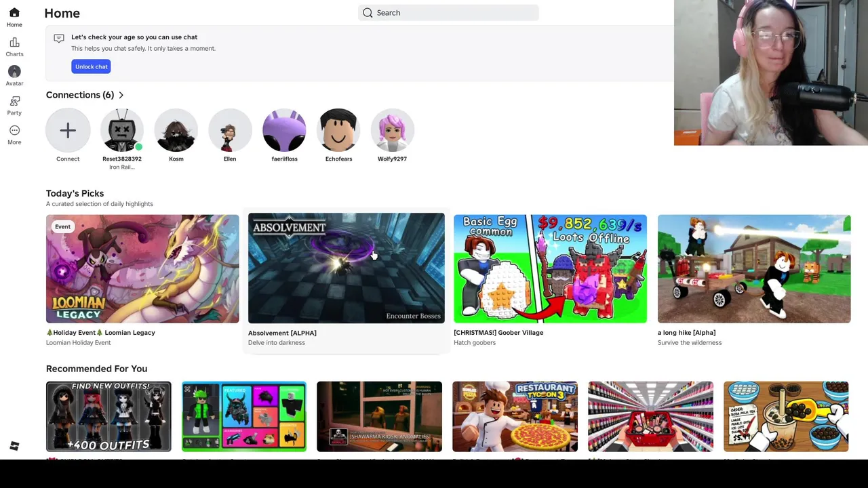Screen dimensions: 868x488
Task: Click the a long hike [Alpha] title
Action: tap(686, 333)
